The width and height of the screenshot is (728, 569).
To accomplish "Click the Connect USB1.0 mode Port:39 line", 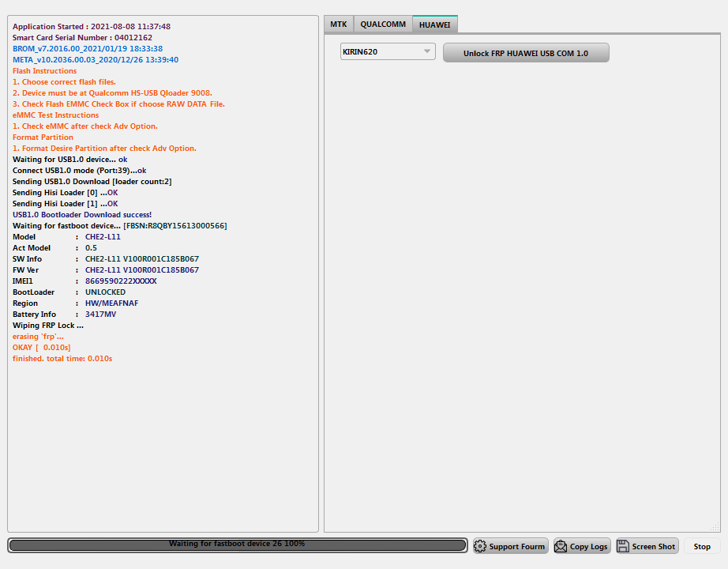I will pyautogui.click(x=80, y=171).
